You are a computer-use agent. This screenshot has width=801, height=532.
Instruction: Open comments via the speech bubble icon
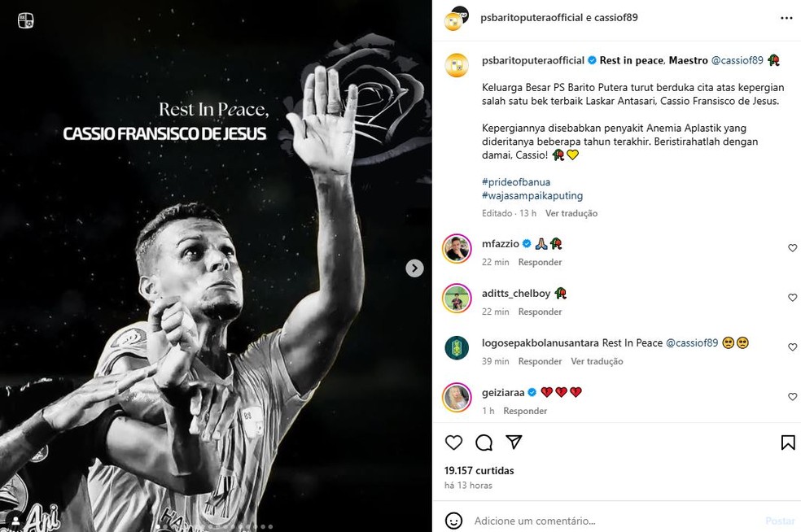484,442
